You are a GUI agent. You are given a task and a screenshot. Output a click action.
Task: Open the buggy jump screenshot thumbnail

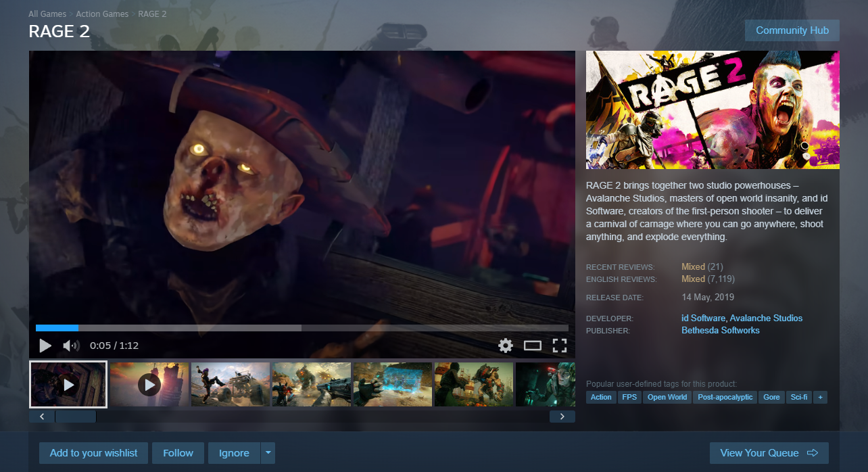pyautogui.click(x=231, y=385)
